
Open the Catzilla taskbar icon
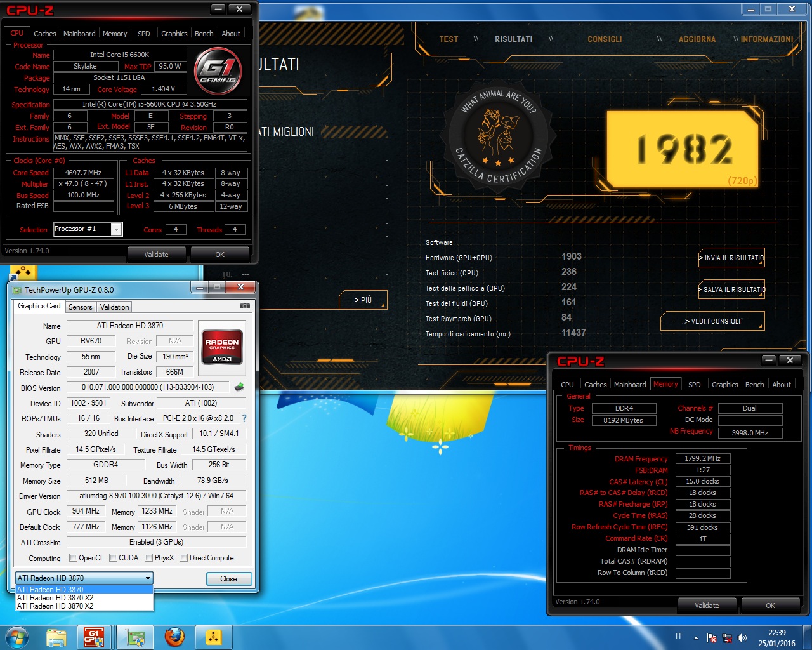pos(214,637)
